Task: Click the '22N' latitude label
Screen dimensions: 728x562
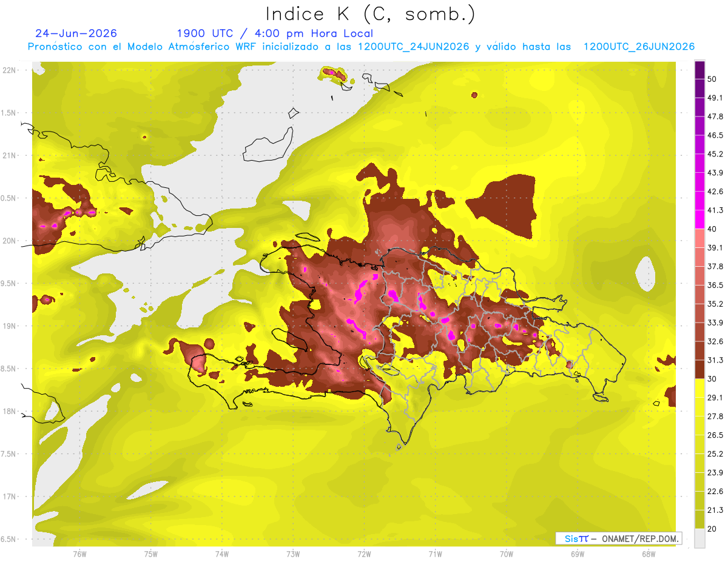Action: [8, 70]
